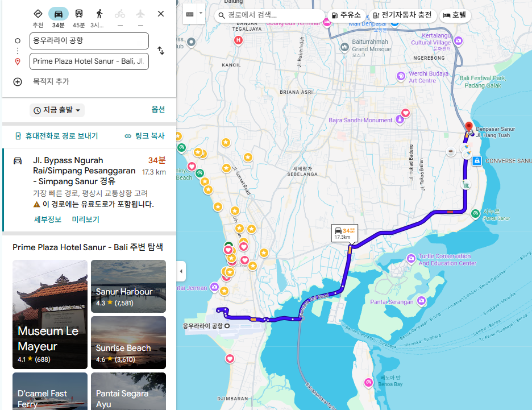Click the coffee cup cafe marker

pos(451,151)
